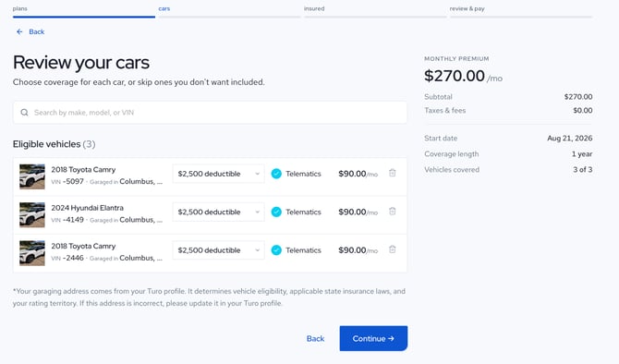Image resolution: width=619 pixels, height=364 pixels.
Task: Remove Toyota Camry VIN -2446 using trash icon
Action: point(392,249)
